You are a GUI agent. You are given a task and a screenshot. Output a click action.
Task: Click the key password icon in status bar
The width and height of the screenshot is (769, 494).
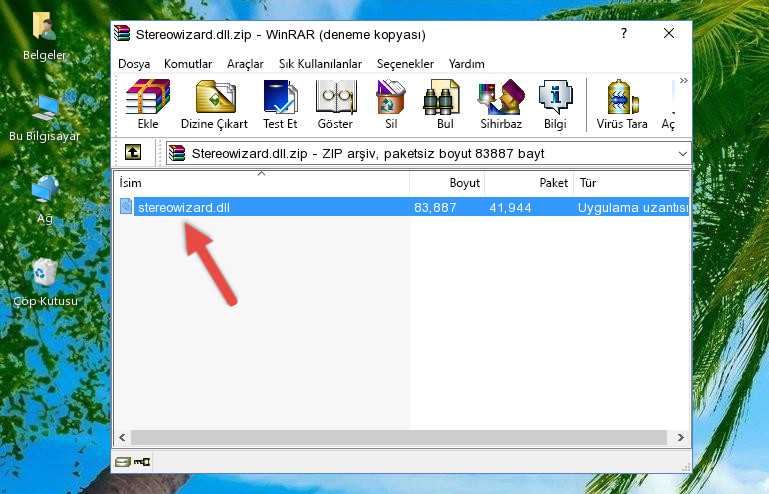click(142, 462)
